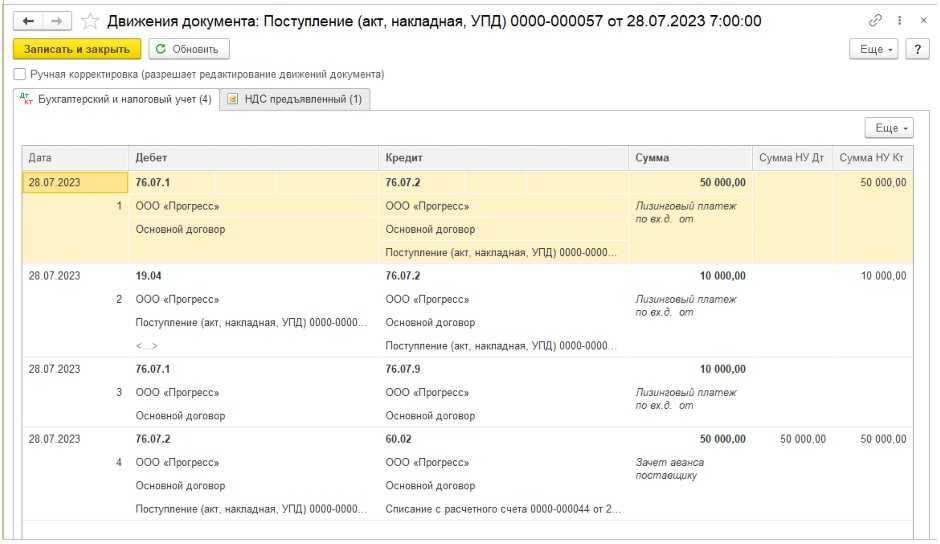Screen dimensions: 940x544
Task: Open the vertical dots window menu
Action: click(x=900, y=21)
